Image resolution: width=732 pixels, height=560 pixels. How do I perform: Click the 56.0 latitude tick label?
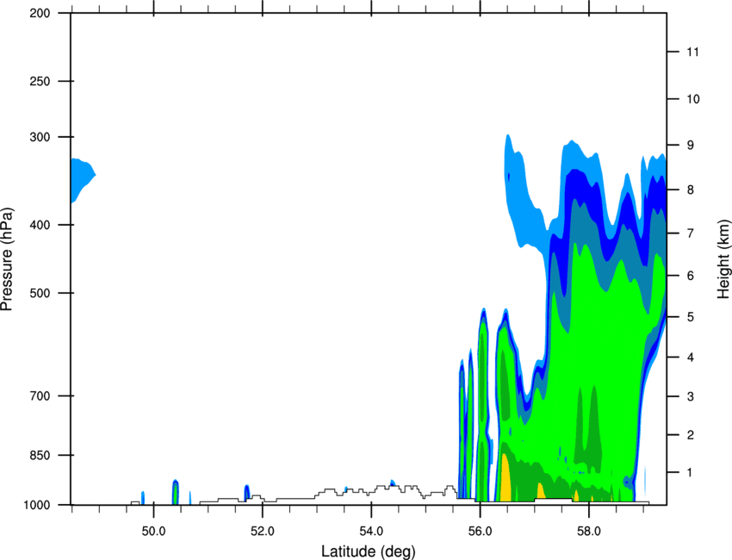[480, 531]
